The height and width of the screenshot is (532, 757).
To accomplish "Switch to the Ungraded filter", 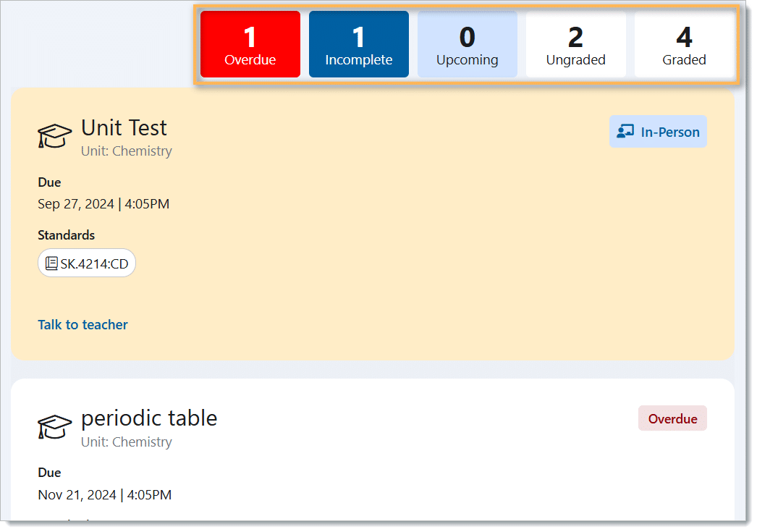I will tap(576, 44).
